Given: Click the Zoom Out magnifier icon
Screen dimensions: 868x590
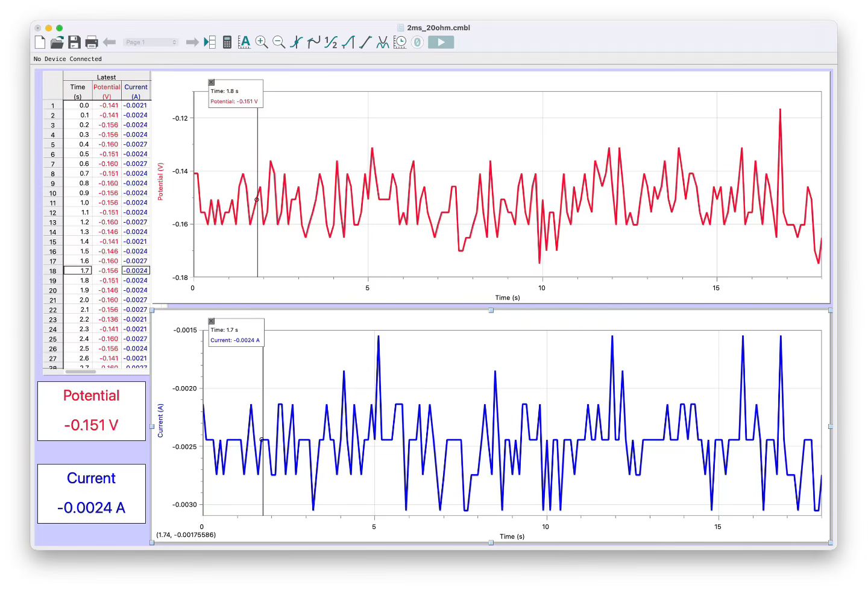Looking at the screenshot, I should [x=278, y=42].
